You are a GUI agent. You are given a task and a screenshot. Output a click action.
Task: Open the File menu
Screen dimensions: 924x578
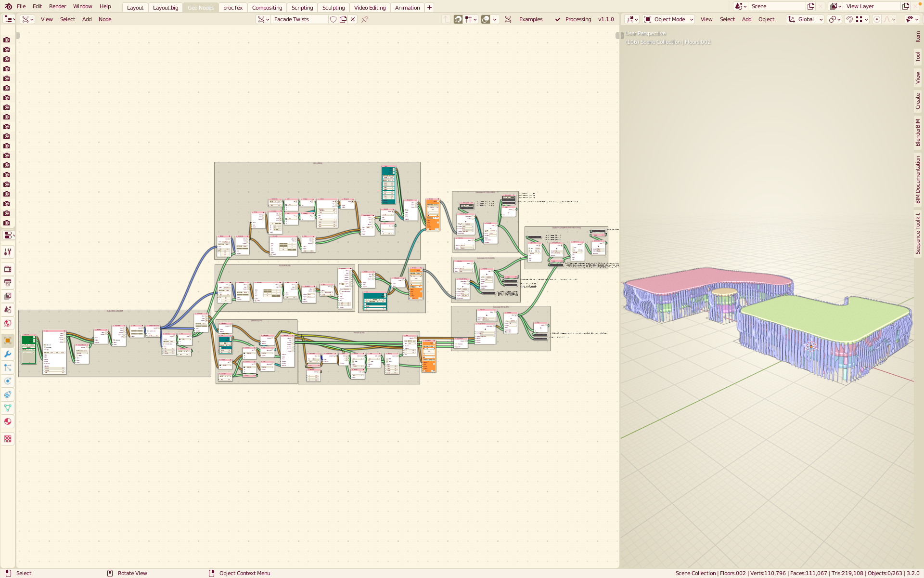(x=21, y=6)
